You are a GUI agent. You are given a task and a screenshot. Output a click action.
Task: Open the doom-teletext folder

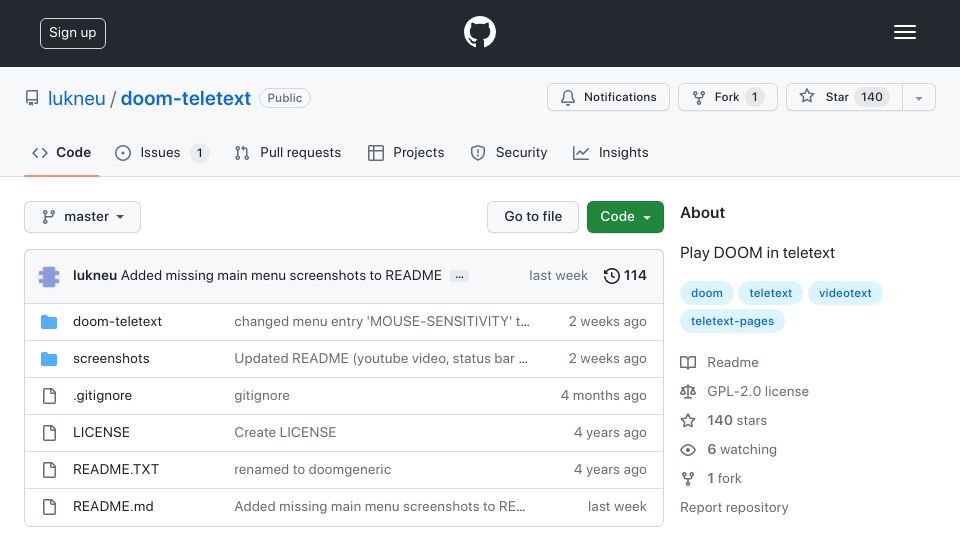118,321
